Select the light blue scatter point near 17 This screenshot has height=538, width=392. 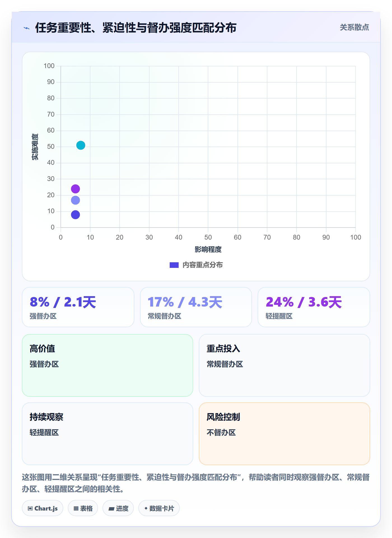[75, 200]
